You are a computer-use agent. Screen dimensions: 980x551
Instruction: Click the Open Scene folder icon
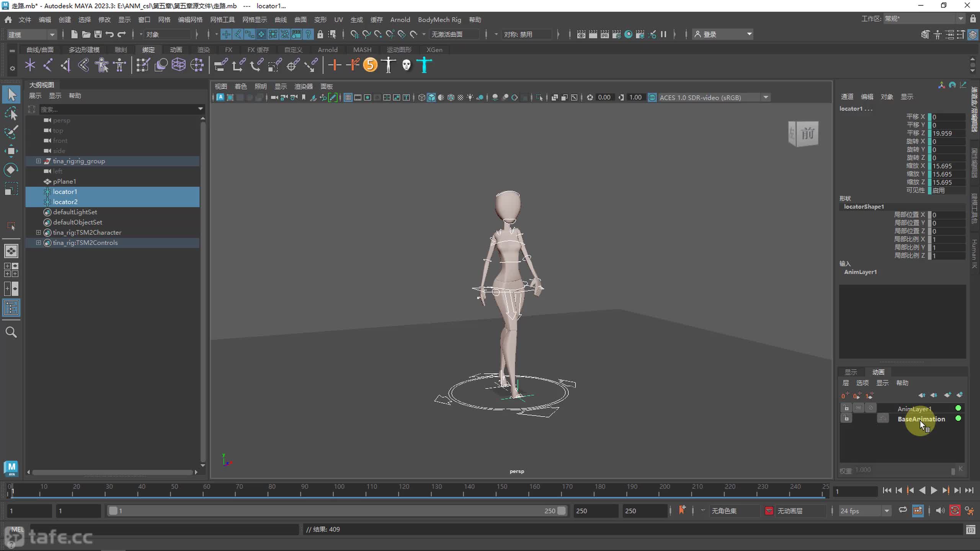(86, 34)
